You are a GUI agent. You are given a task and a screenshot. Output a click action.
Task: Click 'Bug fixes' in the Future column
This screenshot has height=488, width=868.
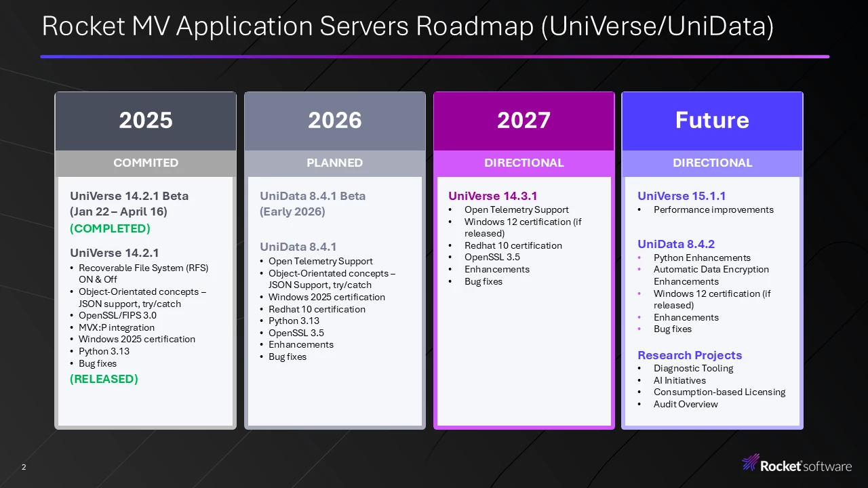click(x=673, y=329)
